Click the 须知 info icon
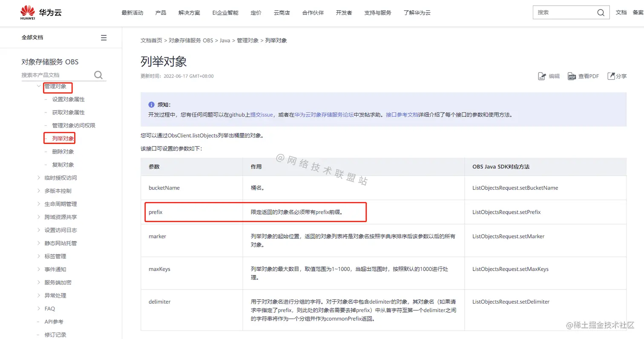644x339 pixels. (151, 104)
